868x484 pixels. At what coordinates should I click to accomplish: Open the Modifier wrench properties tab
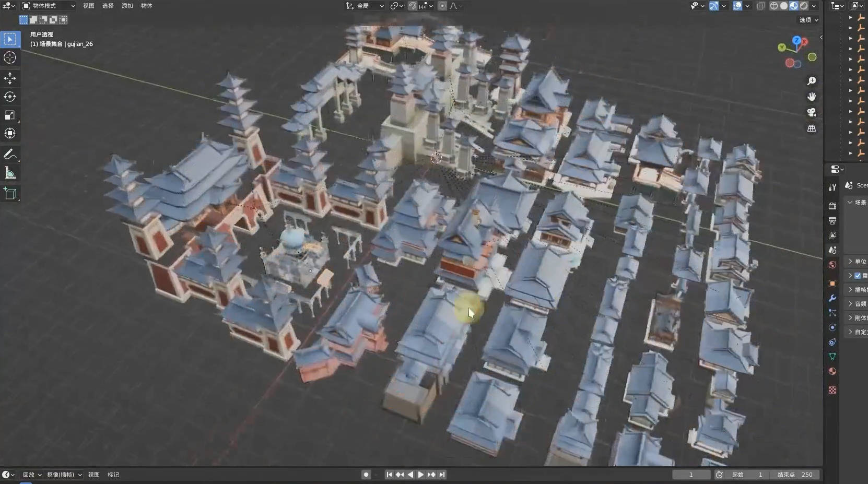(832, 298)
